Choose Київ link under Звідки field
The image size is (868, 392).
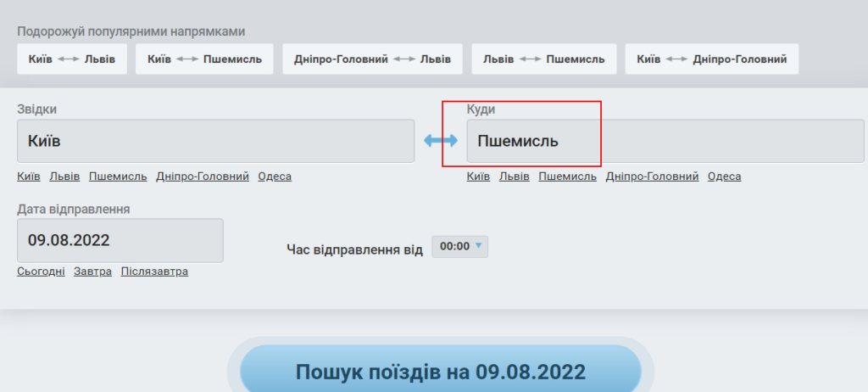(29, 176)
